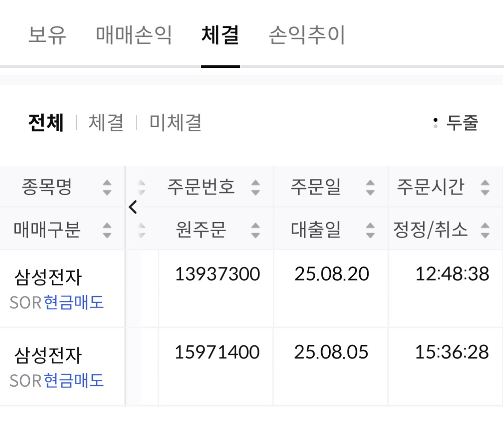Viewport: 504px width, 446px height.
Task: Select the 미체결 filter option
Action: point(175,123)
